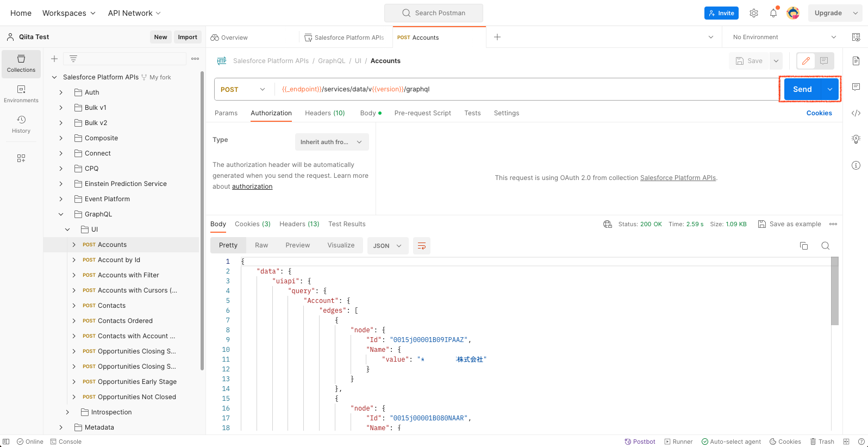Copy the response body

point(804,246)
